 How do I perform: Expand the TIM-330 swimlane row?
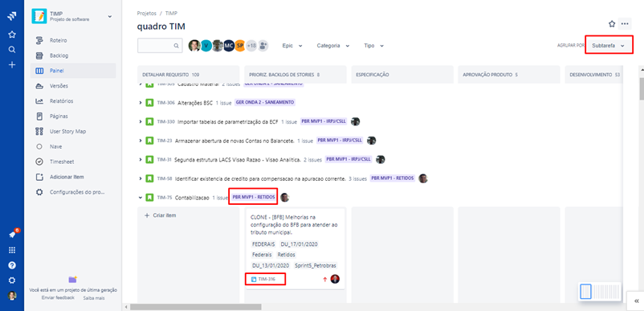click(141, 121)
